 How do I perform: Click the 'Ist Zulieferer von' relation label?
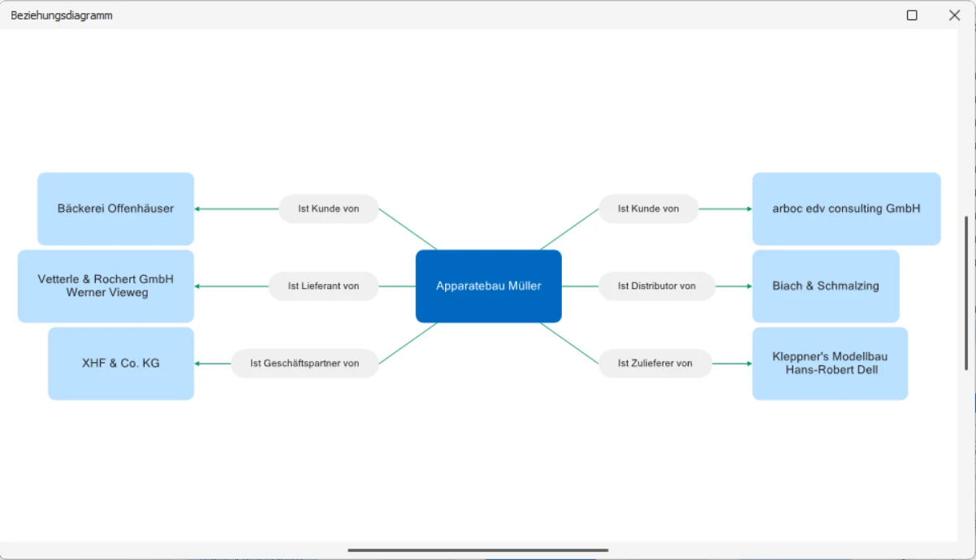[x=655, y=364]
